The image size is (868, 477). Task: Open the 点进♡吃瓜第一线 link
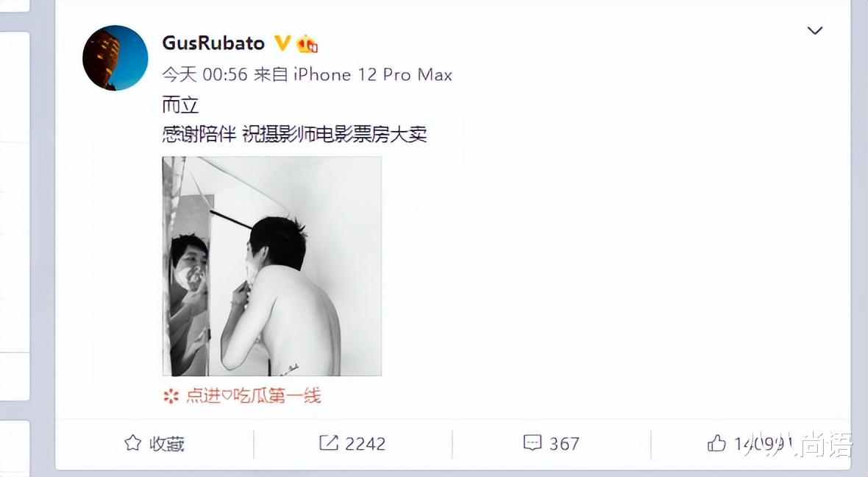click(x=253, y=395)
